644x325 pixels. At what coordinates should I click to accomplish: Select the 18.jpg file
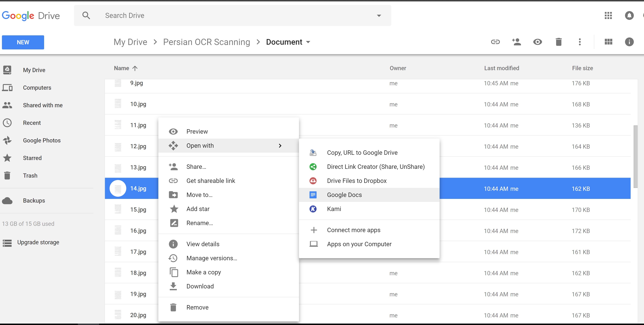click(138, 273)
